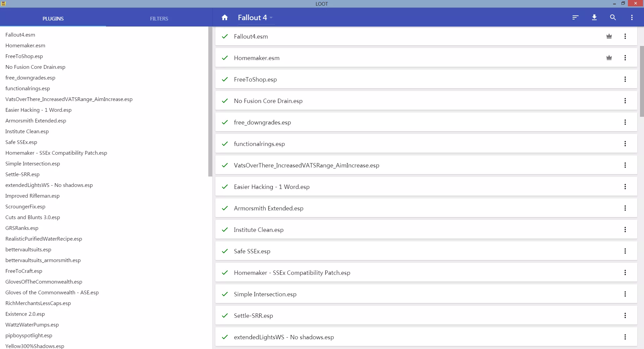Viewport: 644px width, 349px height.
Task: Open the menu for the extendedLightsWS card
Action: (x=625, y=337)
